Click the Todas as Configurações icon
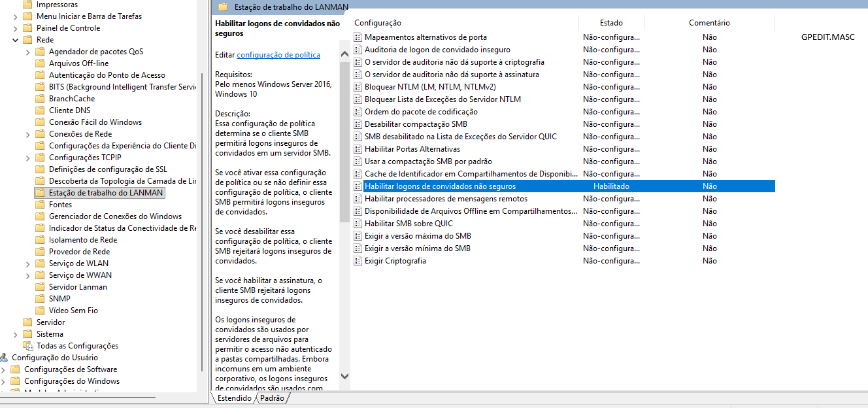 (x=28, y=346)
